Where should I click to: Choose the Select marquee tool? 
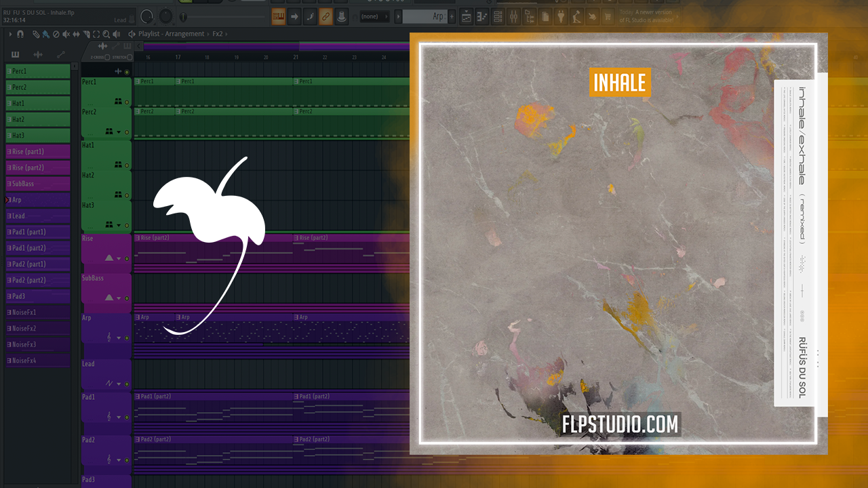(x=96, y=34)
